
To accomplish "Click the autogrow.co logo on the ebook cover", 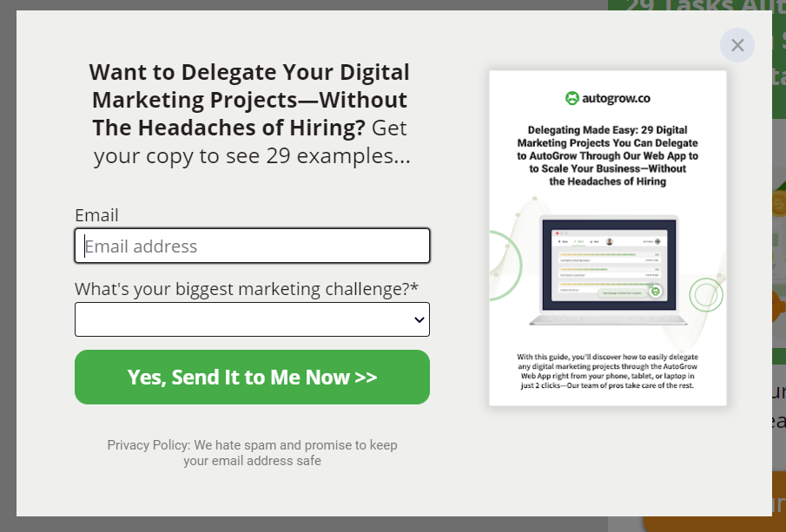I will [608, 98].
